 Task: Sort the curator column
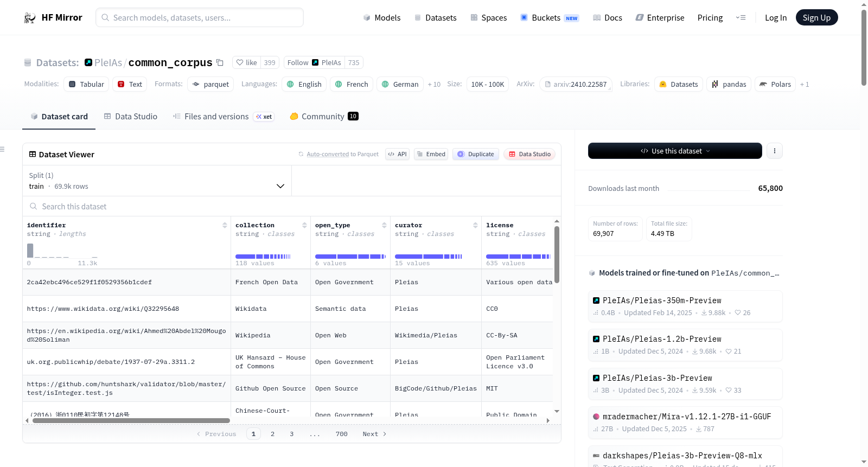tap(475, 225)
